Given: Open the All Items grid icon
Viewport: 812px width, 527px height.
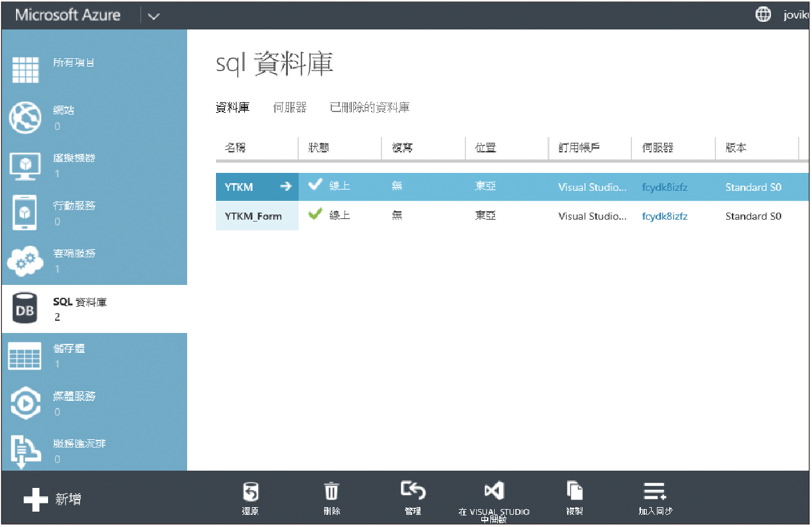Looking at the screenshot, I should click(x=26, y=70).
